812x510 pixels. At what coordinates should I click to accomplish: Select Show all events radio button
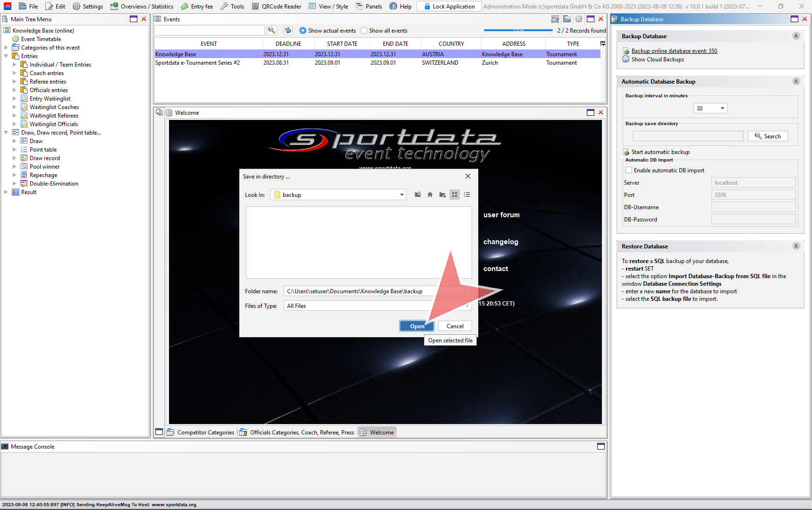pos(364,31)
